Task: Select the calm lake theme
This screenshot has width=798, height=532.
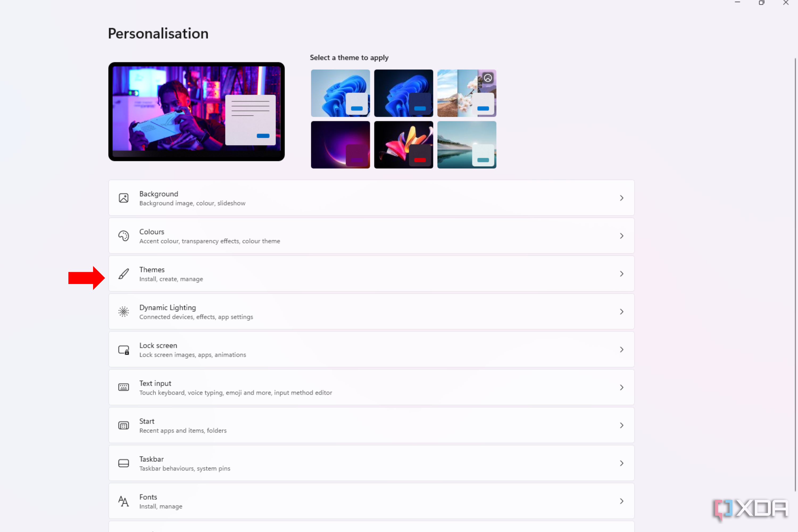Action: [x=467, y=144]
